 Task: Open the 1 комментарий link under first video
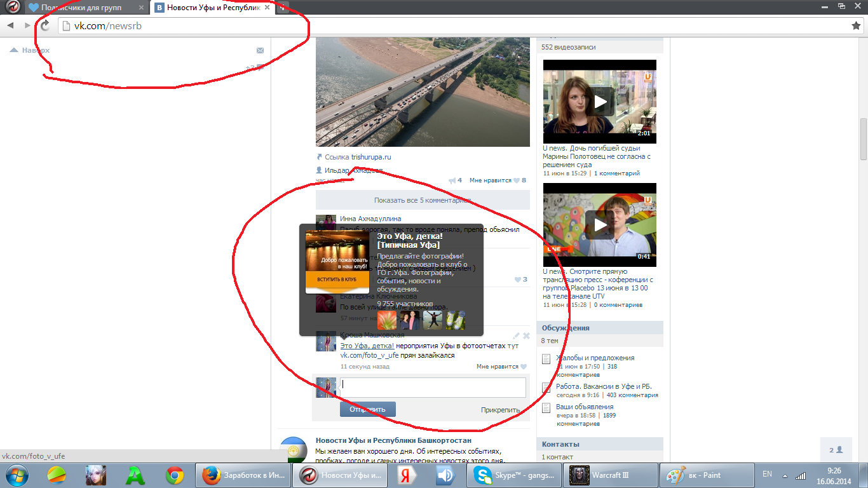617,173
